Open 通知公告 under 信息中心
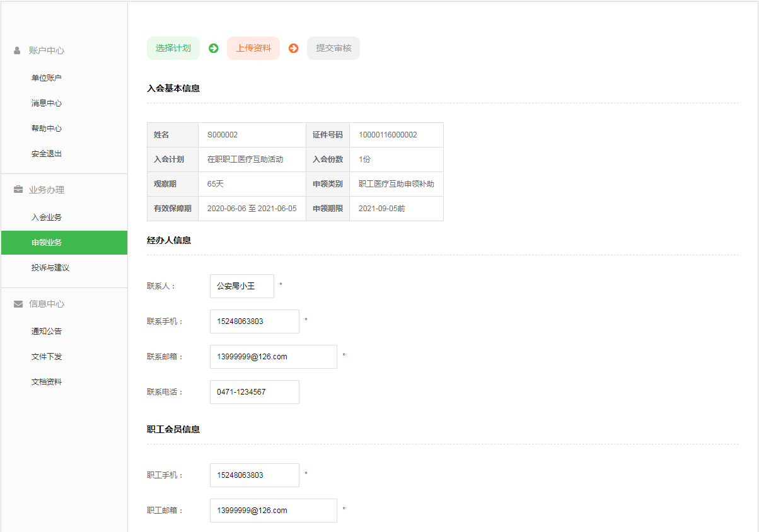This screenshot has width=759, height=532. point(47,332)
